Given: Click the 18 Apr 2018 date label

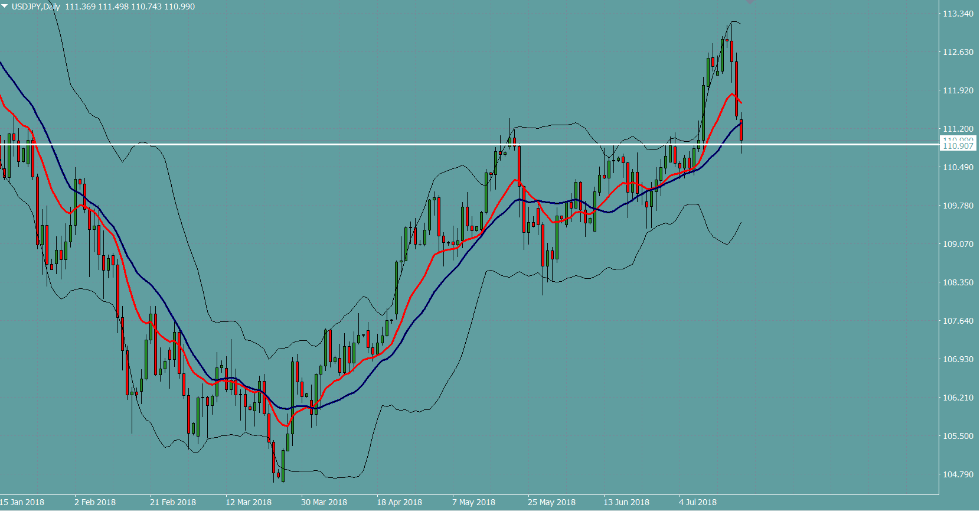Looking at the screenshot, I should coord(400,502).
